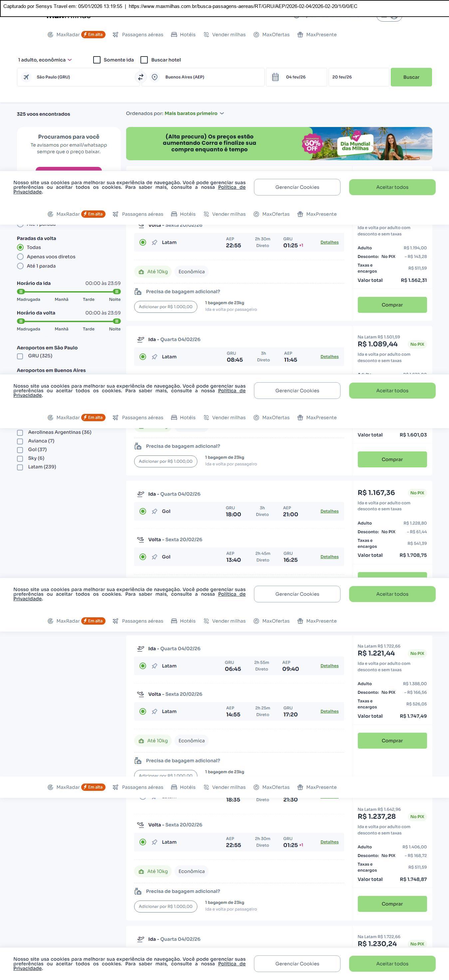
Task: Click pin icon beside Latam 08:45 flight
Action: 155,357
